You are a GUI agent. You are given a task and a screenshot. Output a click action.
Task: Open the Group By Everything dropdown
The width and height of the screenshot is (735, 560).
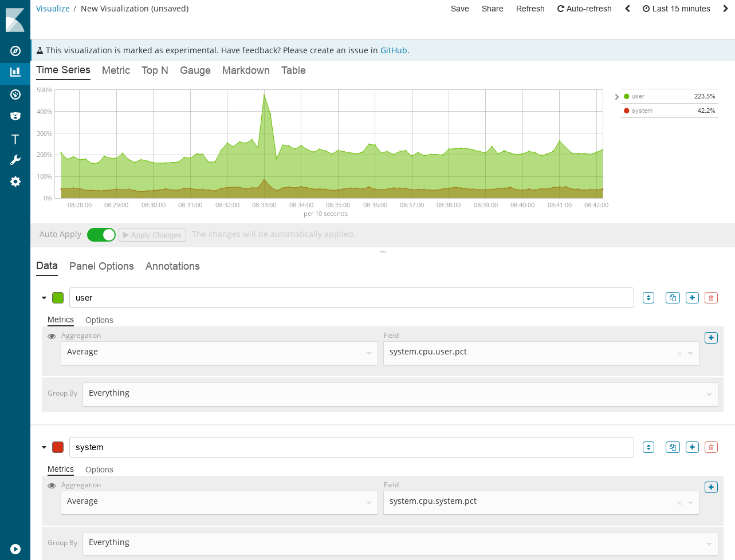400,394
